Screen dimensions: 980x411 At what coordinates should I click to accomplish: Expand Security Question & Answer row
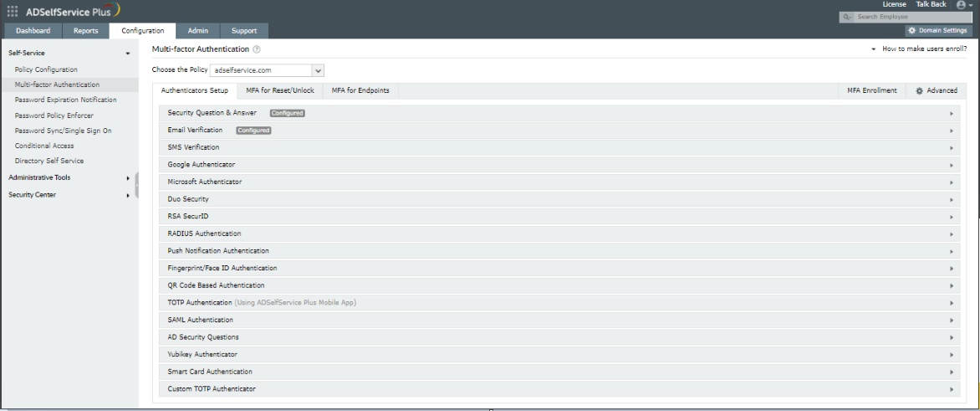click(560, 113)
